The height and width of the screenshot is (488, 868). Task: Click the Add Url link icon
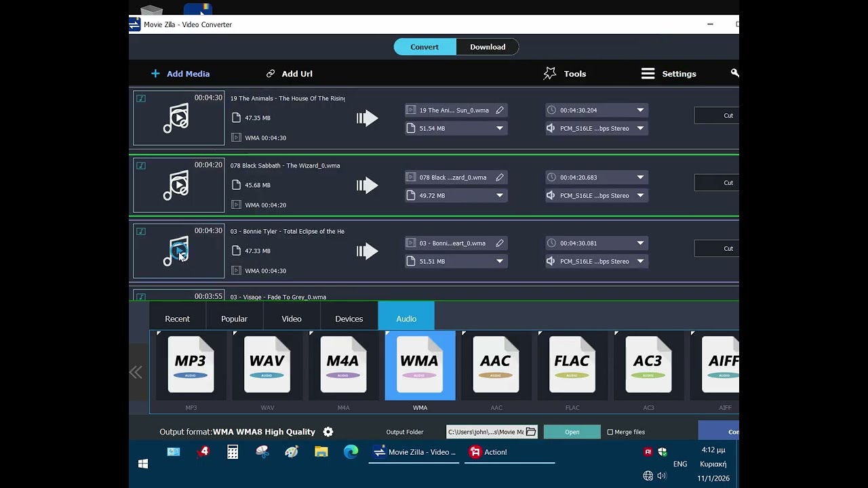point(271,73)
